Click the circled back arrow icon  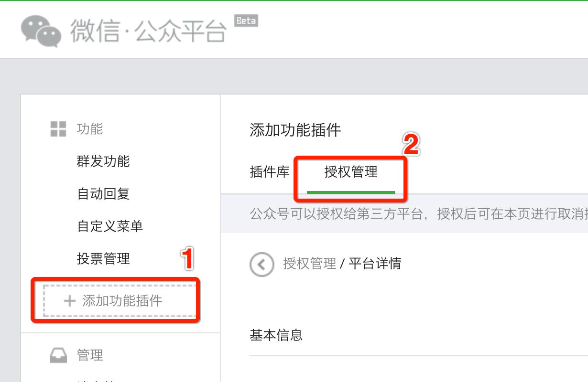[262, 263]
